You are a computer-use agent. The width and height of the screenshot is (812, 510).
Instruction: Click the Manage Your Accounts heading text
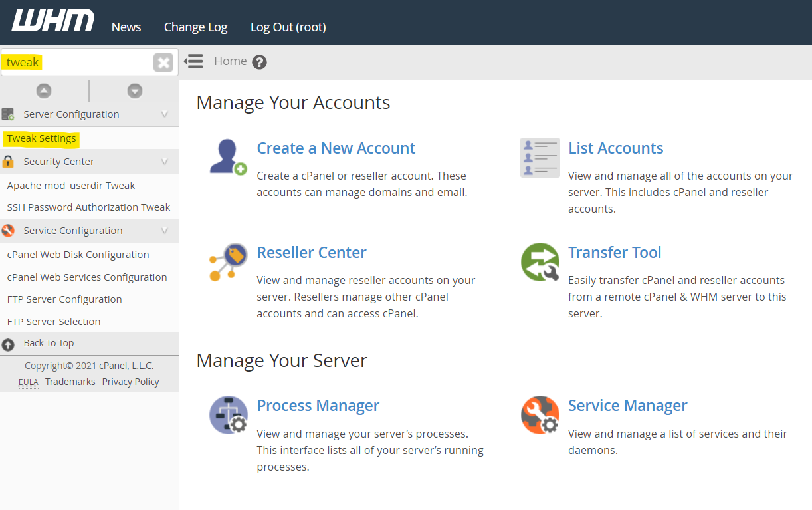[293, 102]
